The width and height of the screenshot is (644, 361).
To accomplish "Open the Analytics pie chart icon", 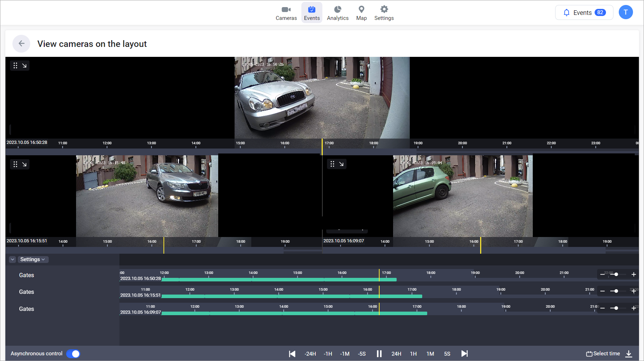I will click(337, 13).
